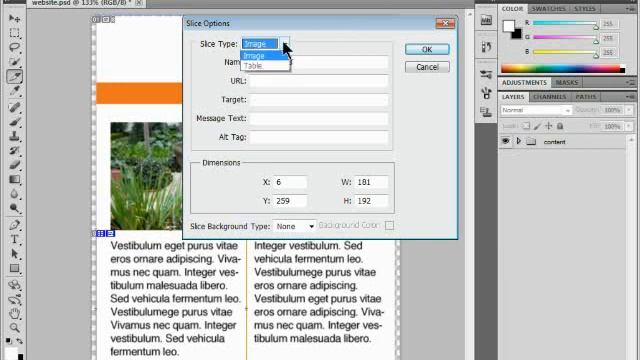Select the Gradient tool

tap(14, 180)
